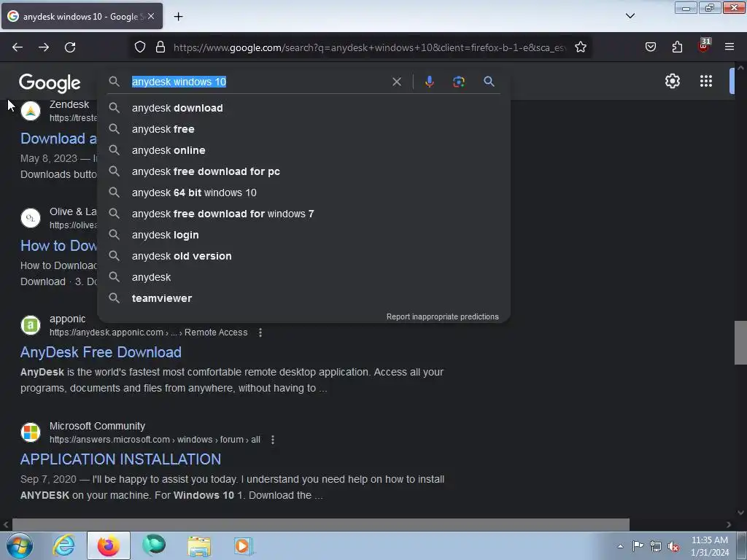
Task: Launch Internet Explorer from taskbar
Action: (x=63, y=545)
